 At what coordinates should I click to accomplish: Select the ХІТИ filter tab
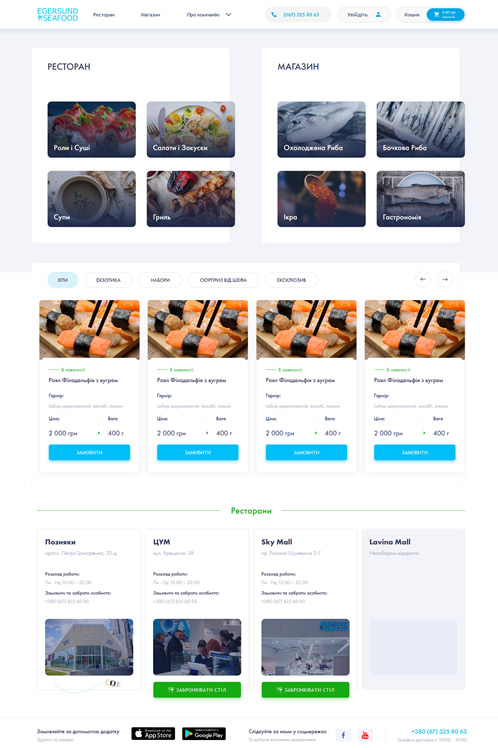tap(63, 280)
